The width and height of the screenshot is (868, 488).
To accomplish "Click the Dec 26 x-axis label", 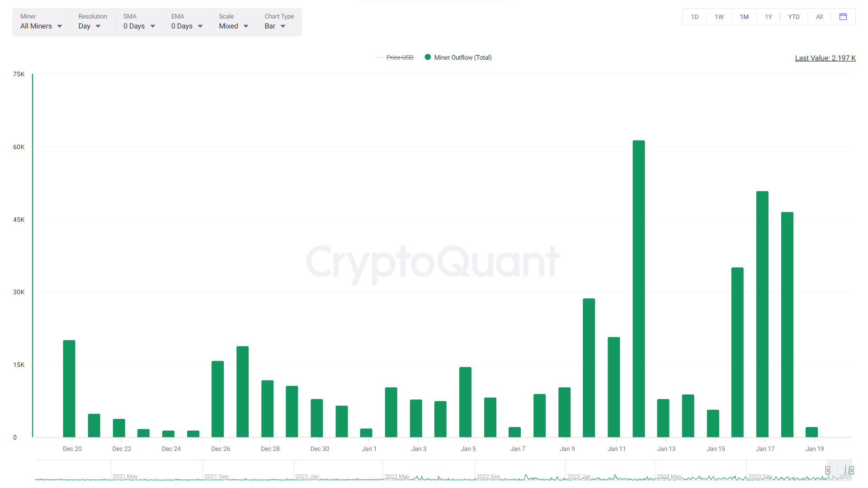I will [221, 449].
